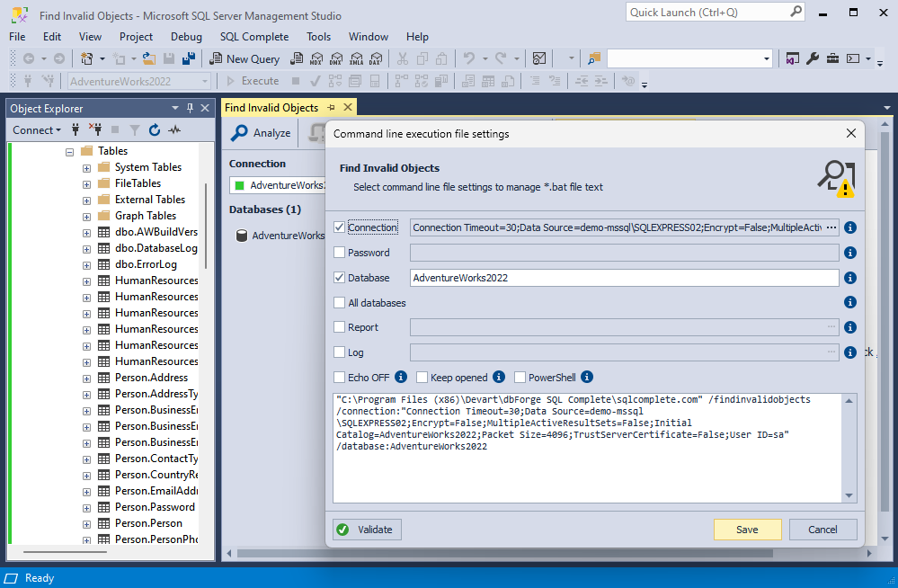Open a new DAX query window

click(377, 58)
